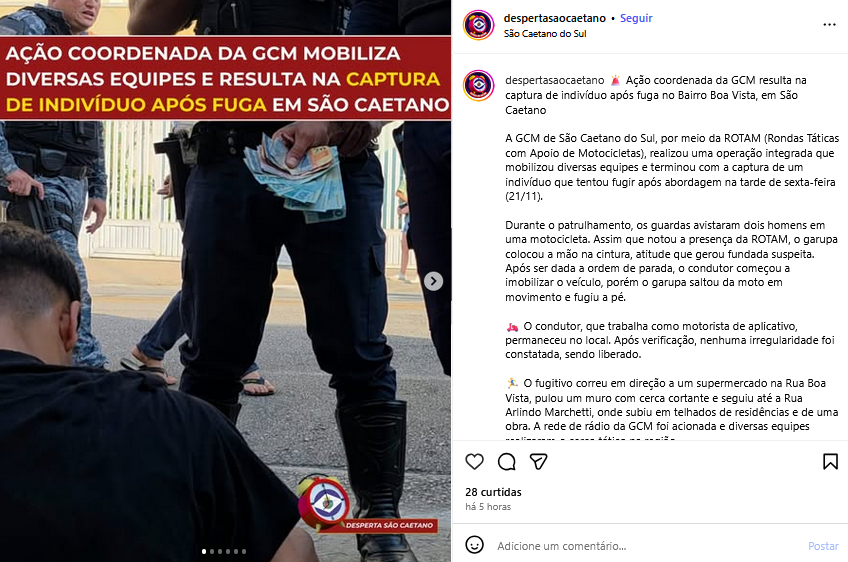Viewport: 848px width, 562px height.
Task: Open despertasaocaetano username in header
Action: (554, 18)
